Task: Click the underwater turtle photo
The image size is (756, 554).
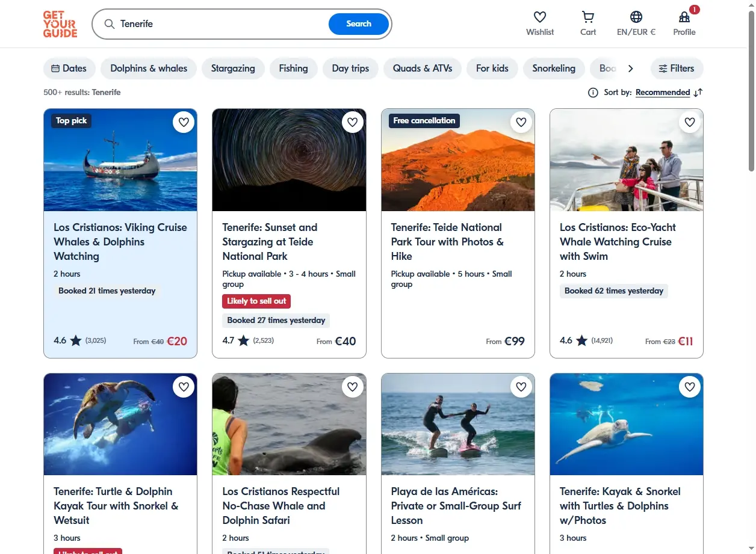Action: coord(627,424)
